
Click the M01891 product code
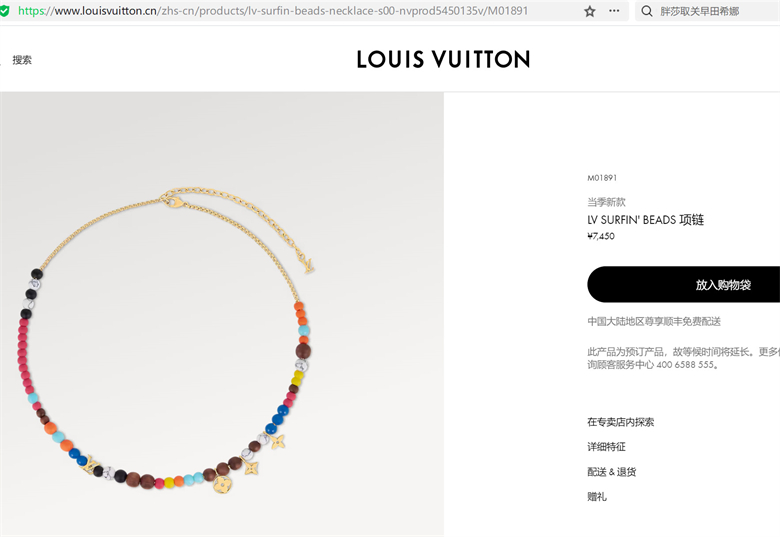602,178
